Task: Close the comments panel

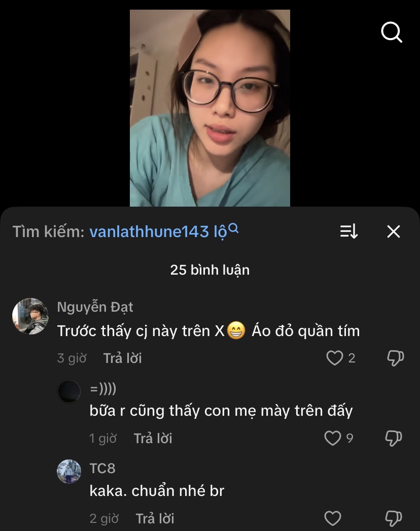Action: [394, 232]
